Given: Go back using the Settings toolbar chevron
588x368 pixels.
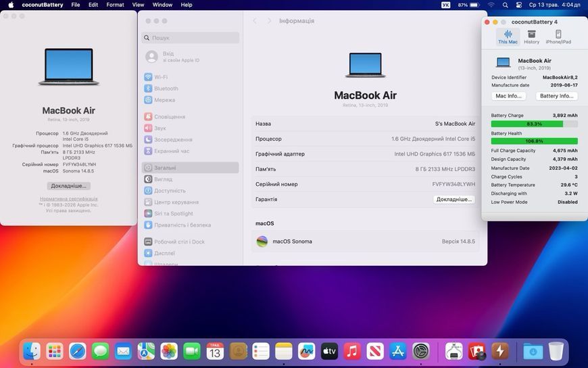Looking at the screenshot, I should 255,21.
